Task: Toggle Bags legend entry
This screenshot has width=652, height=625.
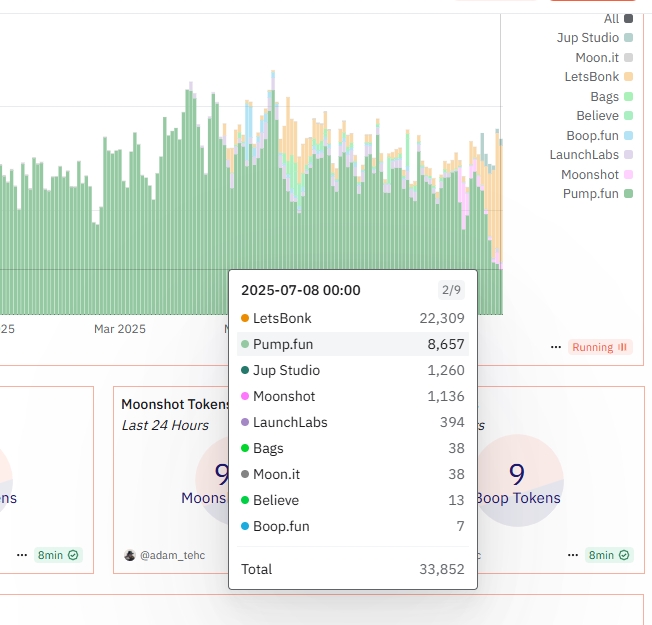Action: coord(612,96)
